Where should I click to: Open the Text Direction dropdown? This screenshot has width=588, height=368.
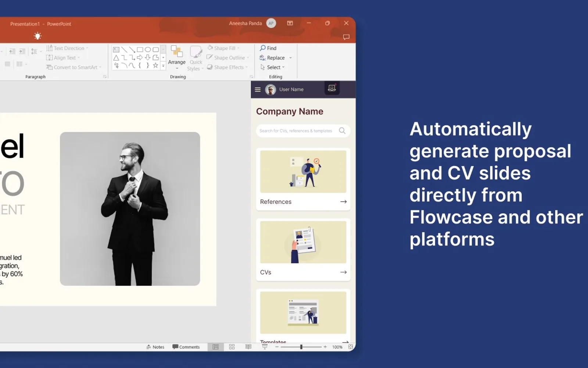[x=68, y=48]
